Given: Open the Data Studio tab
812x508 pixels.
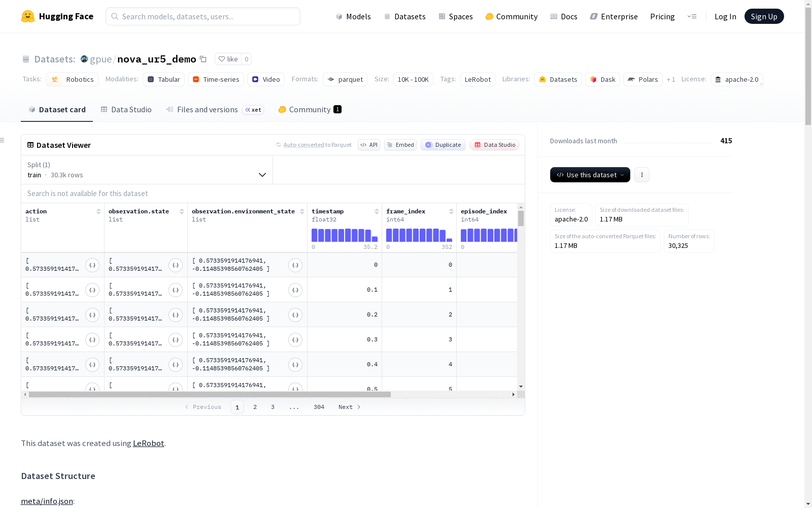Looking at the screenshot, I should 126,109.
